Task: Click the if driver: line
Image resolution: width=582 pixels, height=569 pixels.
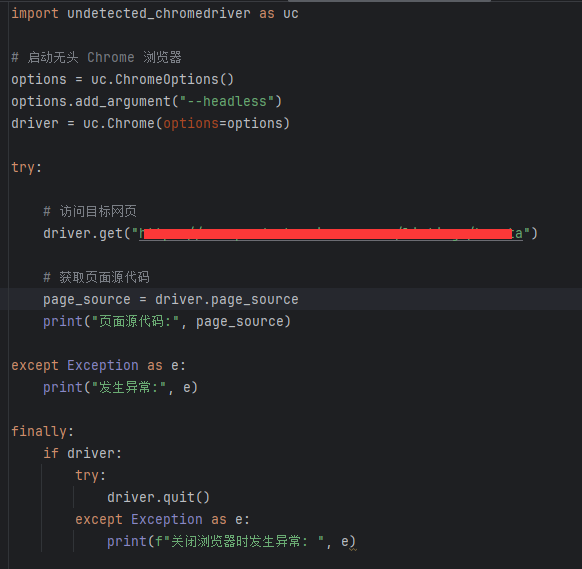Action: pos(82,453)
